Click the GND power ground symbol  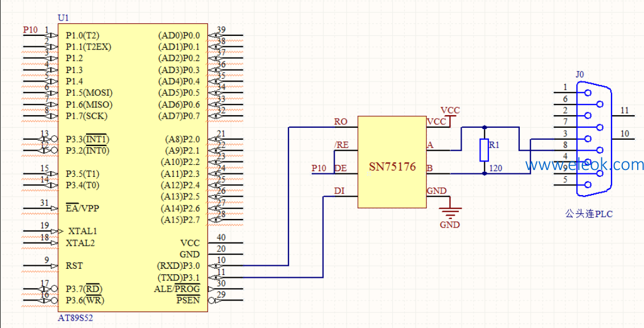pyautogui.click(x=450, y=213)
